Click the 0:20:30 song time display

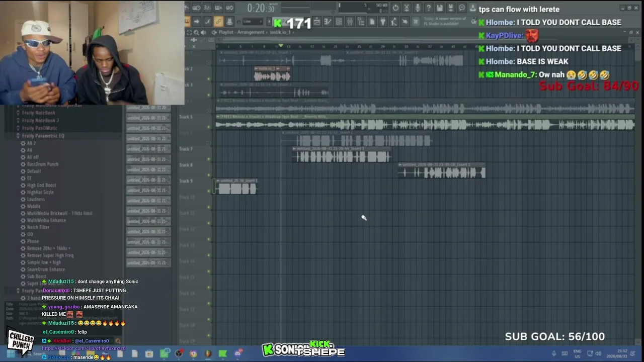click(261, 8)
